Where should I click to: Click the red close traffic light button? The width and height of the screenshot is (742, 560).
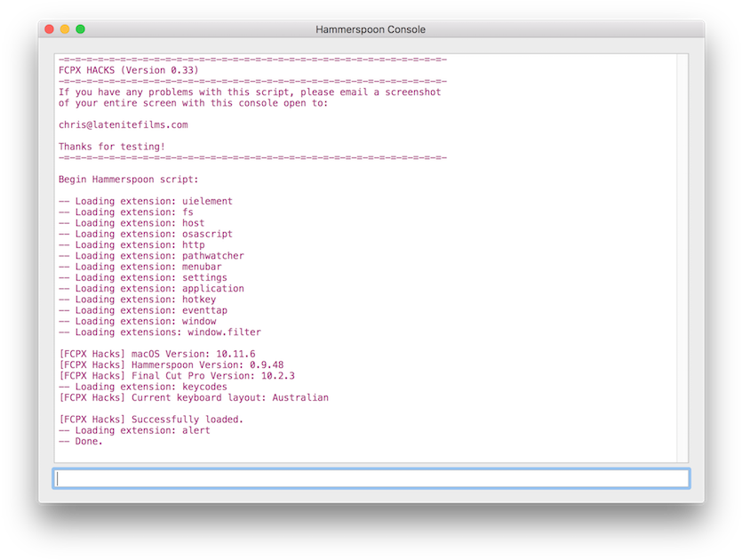(x=51, y=28)
